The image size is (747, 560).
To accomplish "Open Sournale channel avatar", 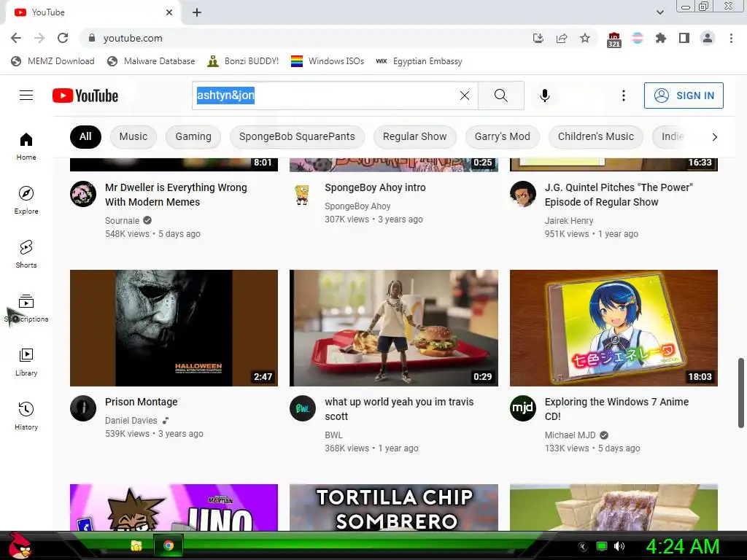I will click(x=83, y=194).
